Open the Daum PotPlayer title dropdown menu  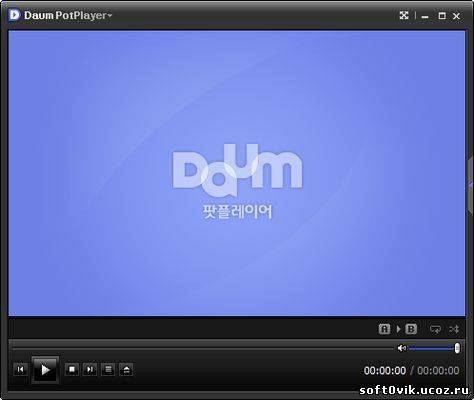(x=68, y=15)
